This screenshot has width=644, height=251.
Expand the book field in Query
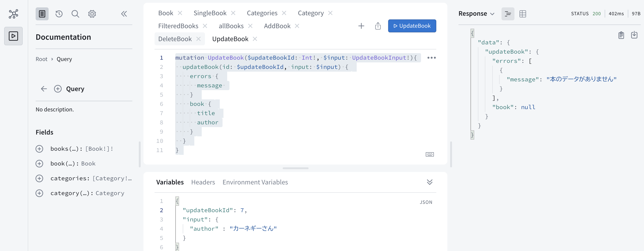pos(40,164)
